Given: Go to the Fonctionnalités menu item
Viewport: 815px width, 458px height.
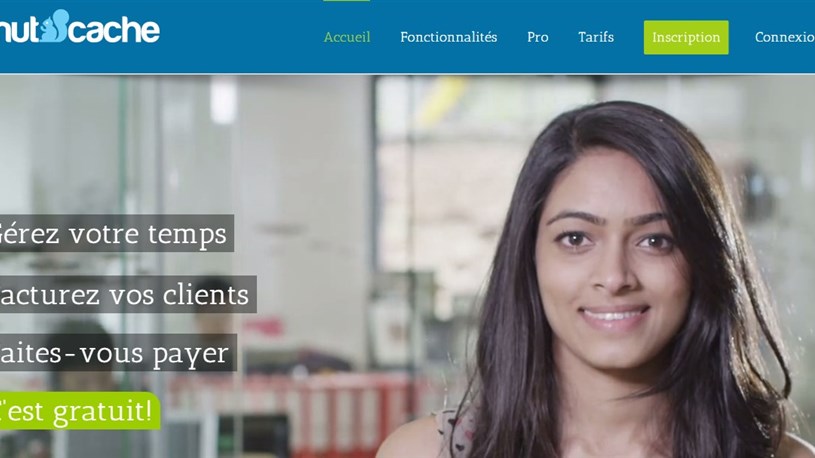Looking at the screenshot, I should click(449, 37).
